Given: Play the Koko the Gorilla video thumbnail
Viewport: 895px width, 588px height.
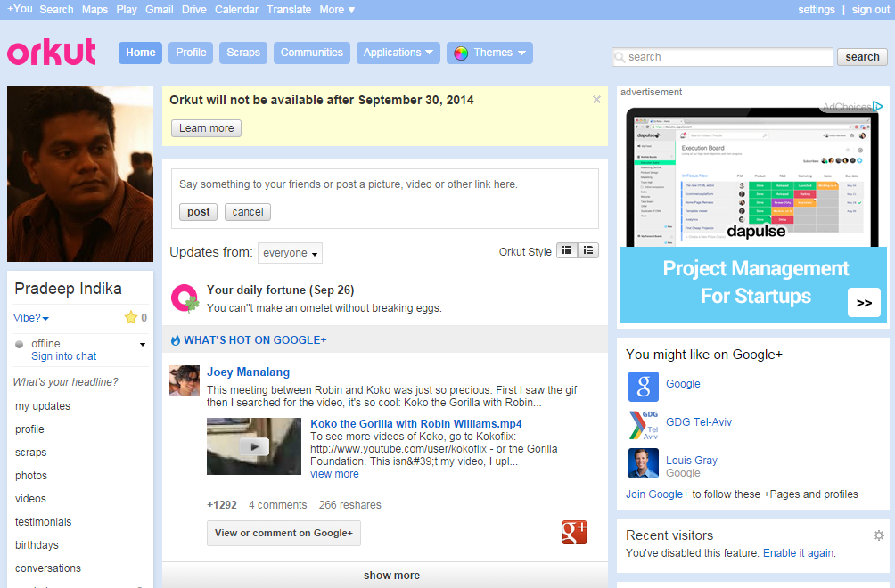Looking at the screenshot, I should [x=254, y=446].
